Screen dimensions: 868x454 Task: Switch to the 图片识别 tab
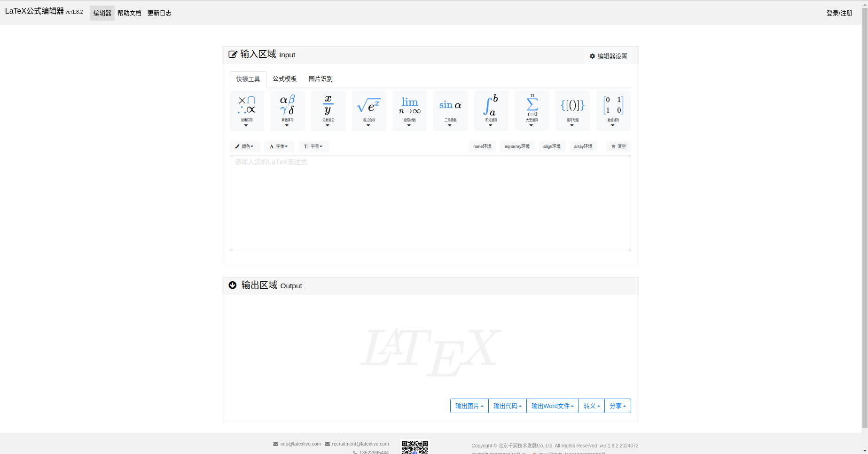click(321, 79)
